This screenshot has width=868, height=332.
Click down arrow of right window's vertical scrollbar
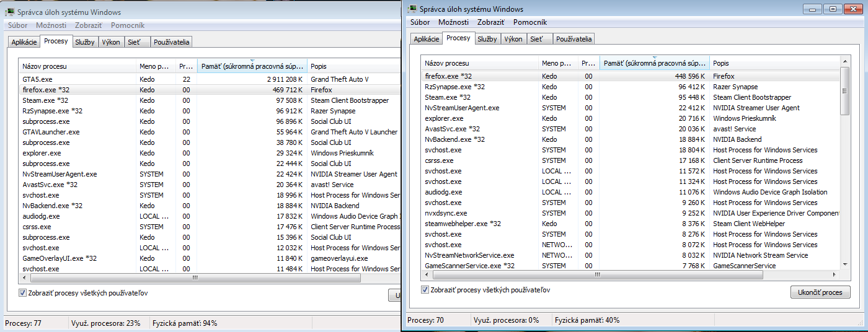click(x=844, y=264)
